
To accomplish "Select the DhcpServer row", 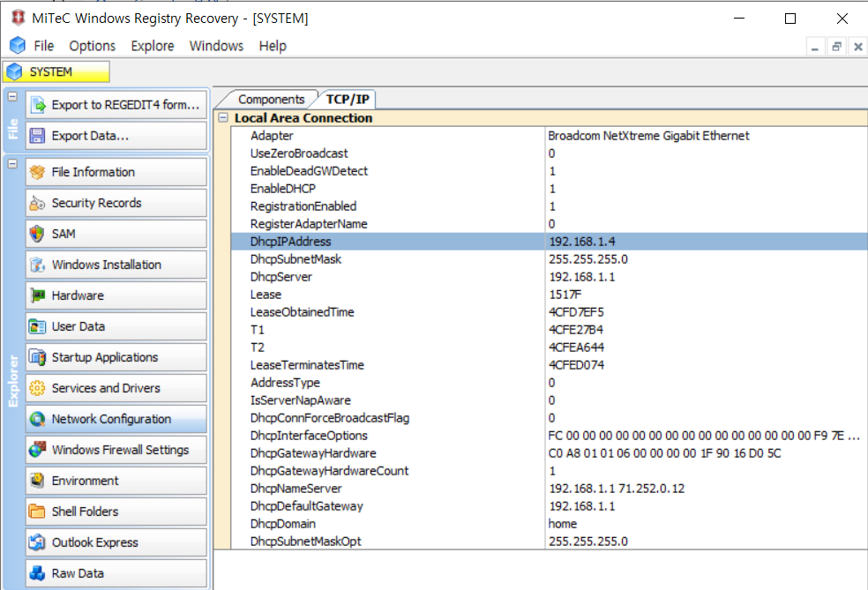I will tap(550, 277).
